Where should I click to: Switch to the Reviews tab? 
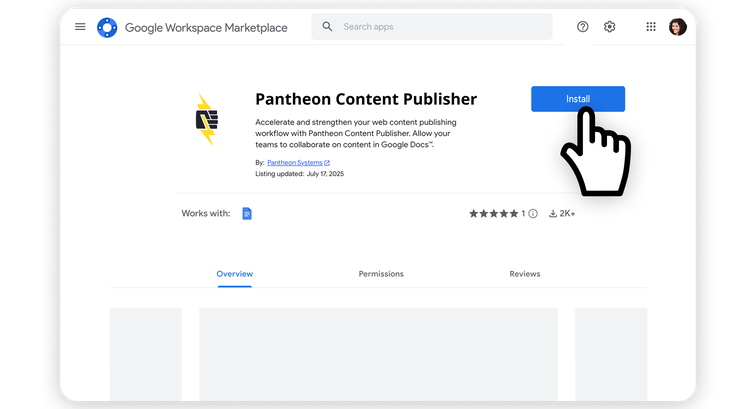tap(525, 274)
